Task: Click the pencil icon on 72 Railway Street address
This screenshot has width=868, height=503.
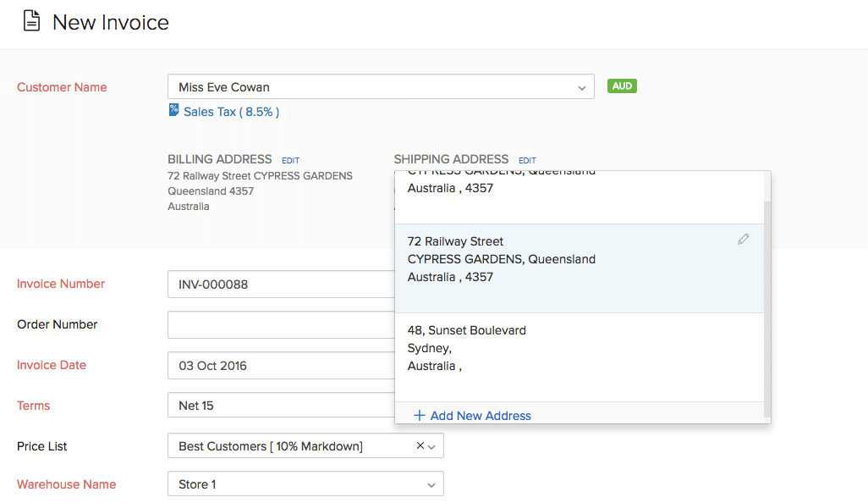Action: (x=744, y=239)
